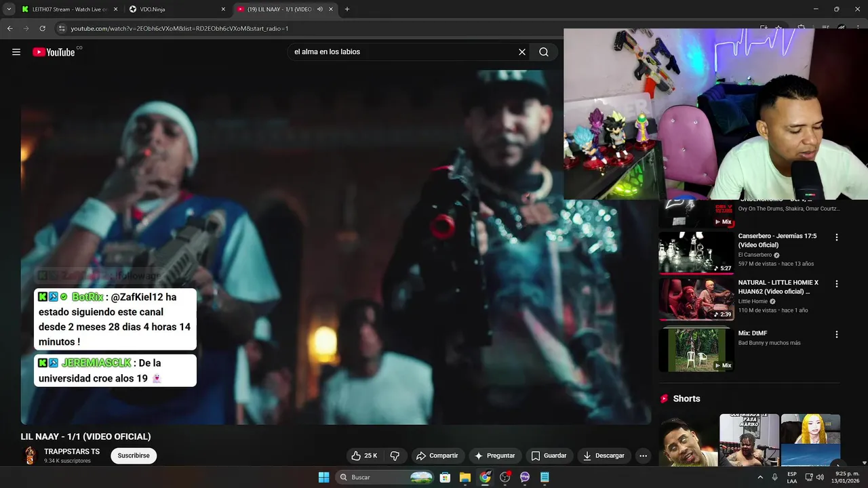Click the Preguntar button
The height and width of the screenshot is (488, 868).
[494, 455]
